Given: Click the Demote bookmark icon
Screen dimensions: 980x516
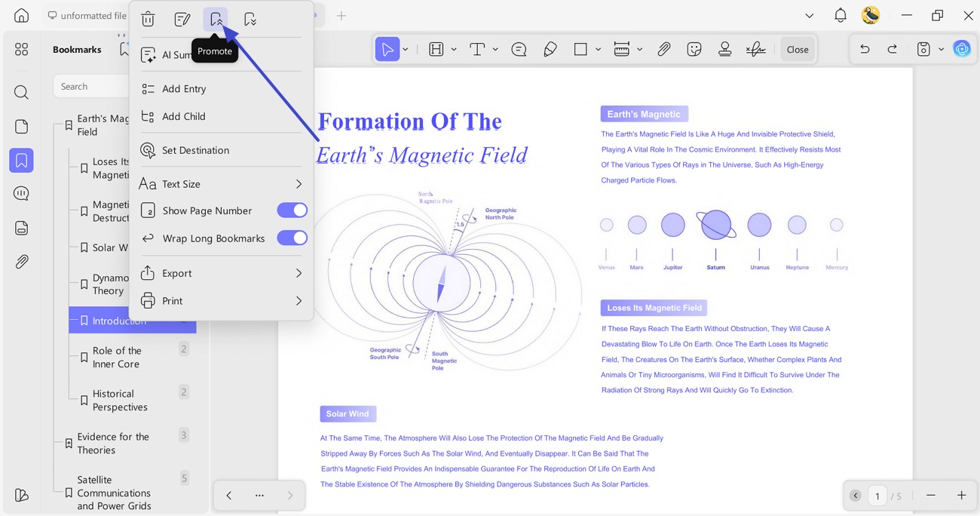Looking at the screenshot, I should (x=250, y=20).
